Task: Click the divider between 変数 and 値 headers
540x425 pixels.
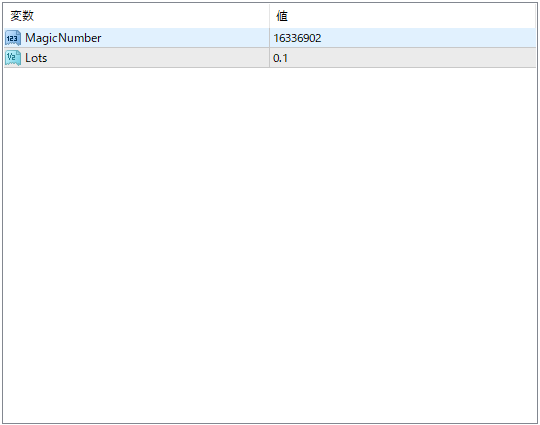Action: click(x=269, y=16)
